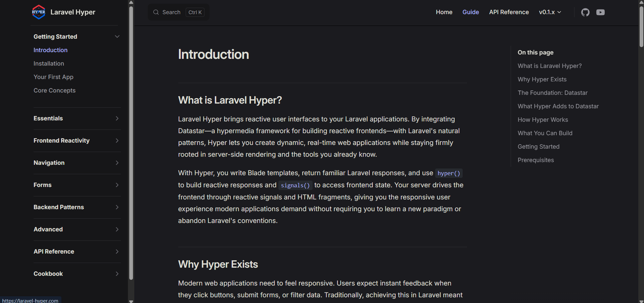Click the signals() inline code
Image resolution: width=644 pixels, height=303 pixels.
point(295,185)
